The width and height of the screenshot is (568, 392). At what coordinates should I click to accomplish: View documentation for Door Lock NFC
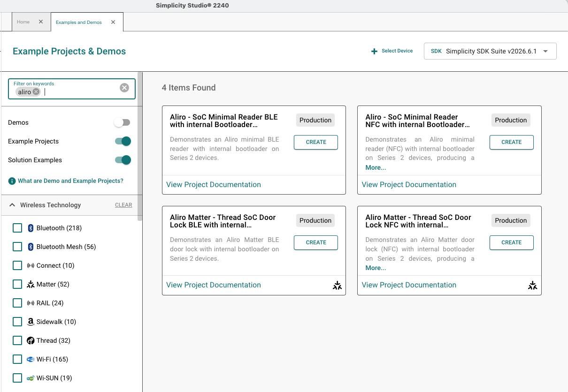pos(409,285)
